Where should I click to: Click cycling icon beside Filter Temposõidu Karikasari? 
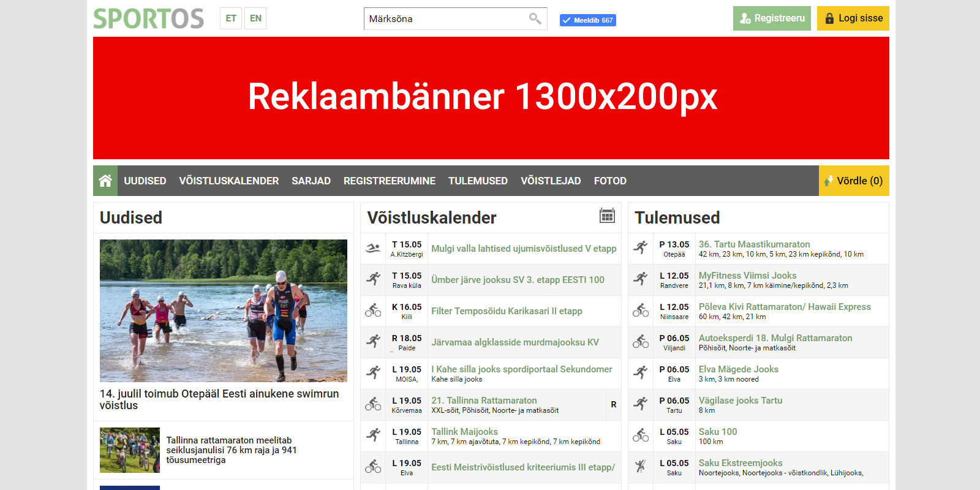click(373, 311)
